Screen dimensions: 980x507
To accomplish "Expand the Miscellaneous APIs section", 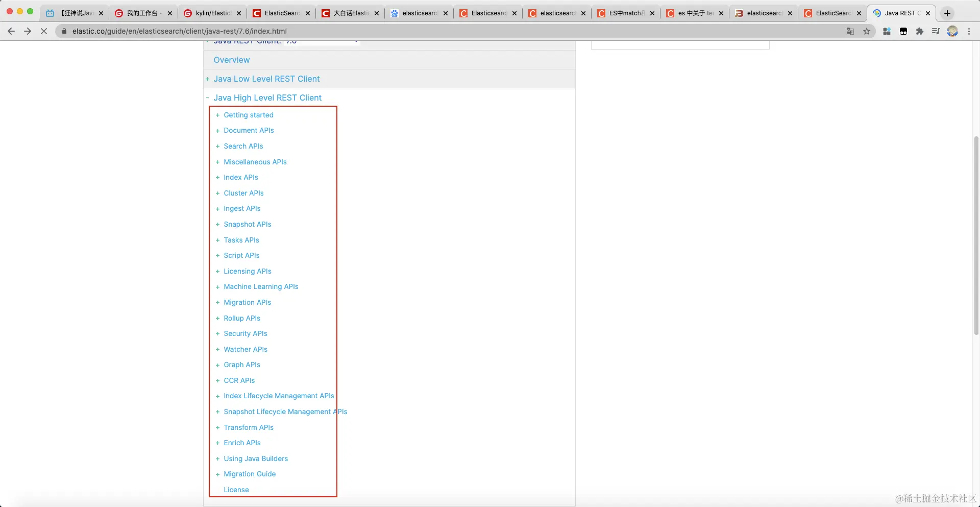I will pyautogui.click(x=217, y=162).
